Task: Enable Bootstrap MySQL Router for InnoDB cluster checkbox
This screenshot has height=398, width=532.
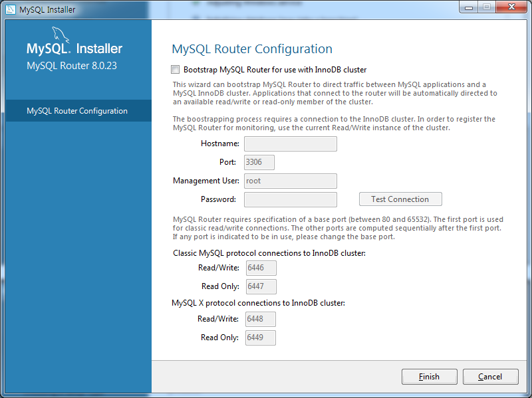Action: click(x=175, y=70)
